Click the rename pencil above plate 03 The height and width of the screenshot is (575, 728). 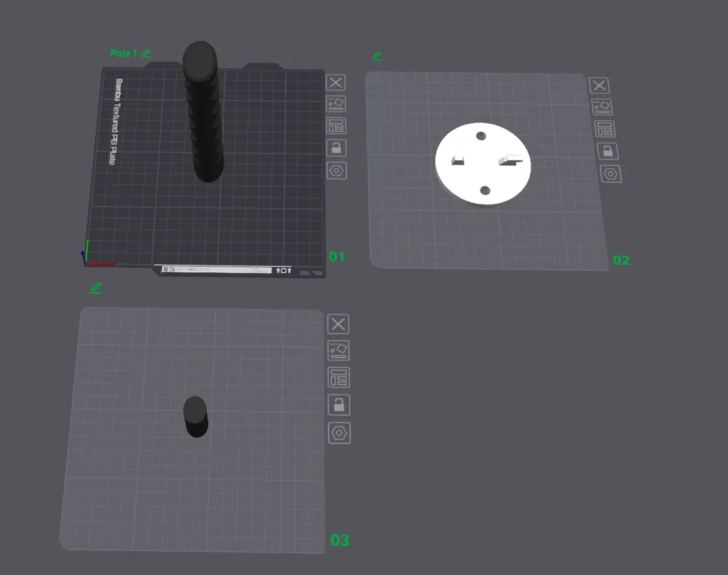tap(96, 287)
